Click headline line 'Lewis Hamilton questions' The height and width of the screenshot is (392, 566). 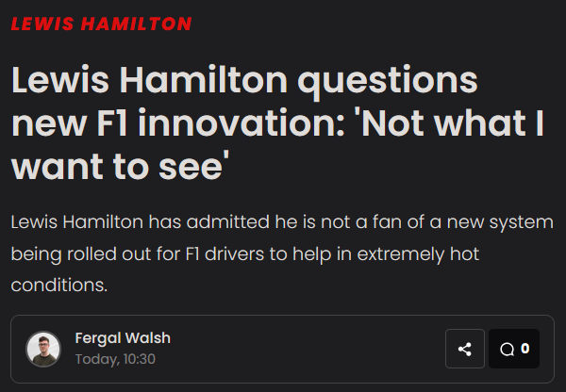(244, 81)
